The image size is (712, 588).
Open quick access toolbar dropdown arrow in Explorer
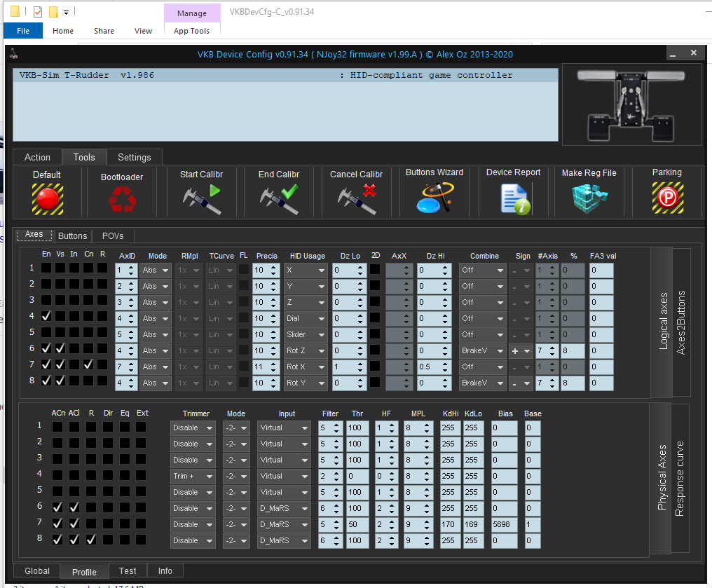pyautogui.click(x=67, y=12)
